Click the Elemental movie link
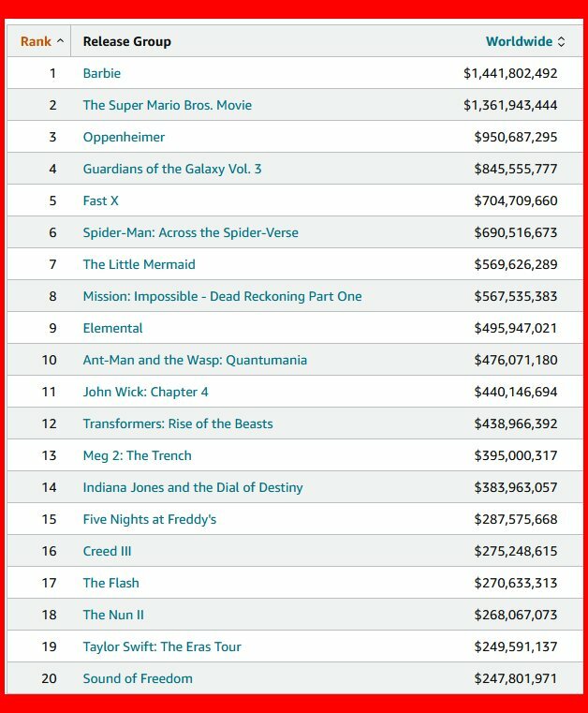This screenshot has height=713, width=588. tap(112, 328)
